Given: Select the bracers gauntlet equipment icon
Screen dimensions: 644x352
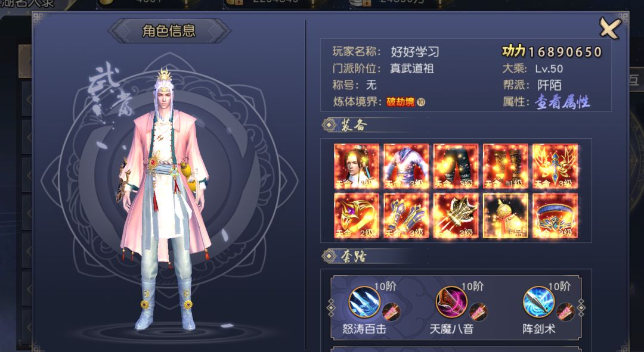Looking at the screenshot, I should (406, 216).
